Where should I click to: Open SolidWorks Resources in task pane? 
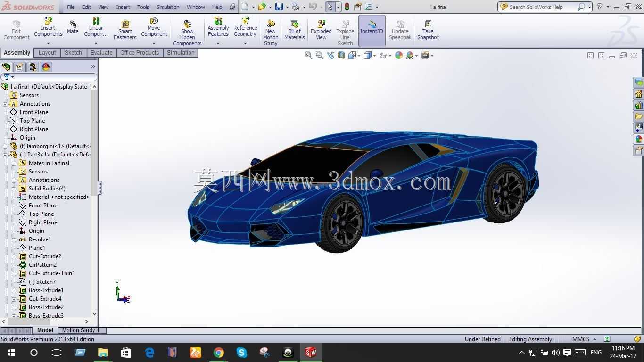point(639,94)
